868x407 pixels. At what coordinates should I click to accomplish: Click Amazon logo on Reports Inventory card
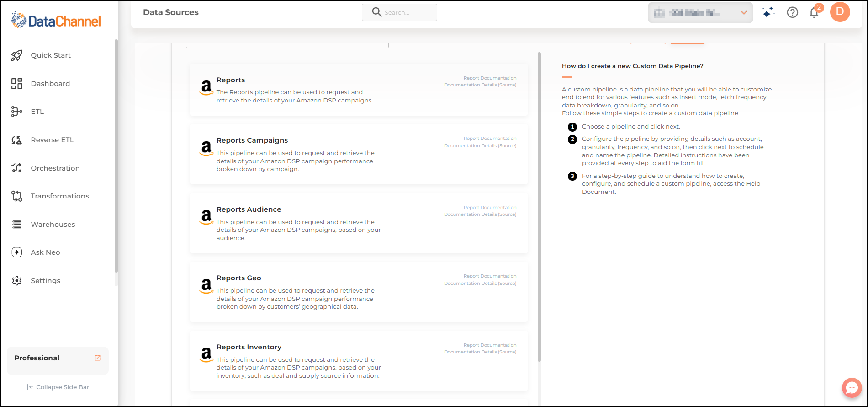206,354
